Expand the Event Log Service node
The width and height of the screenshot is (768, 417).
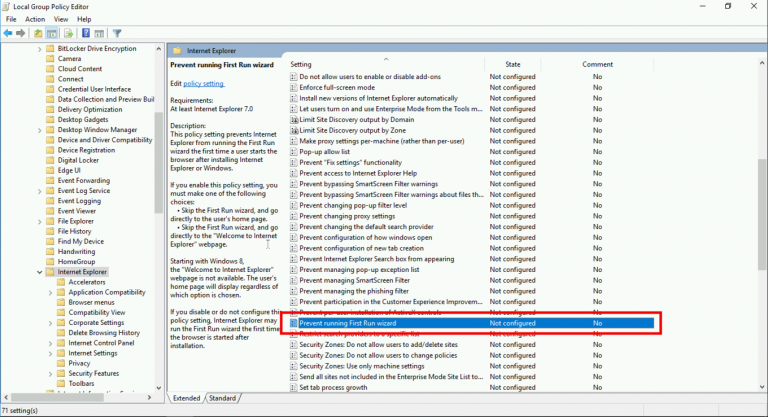pos(40,191)
